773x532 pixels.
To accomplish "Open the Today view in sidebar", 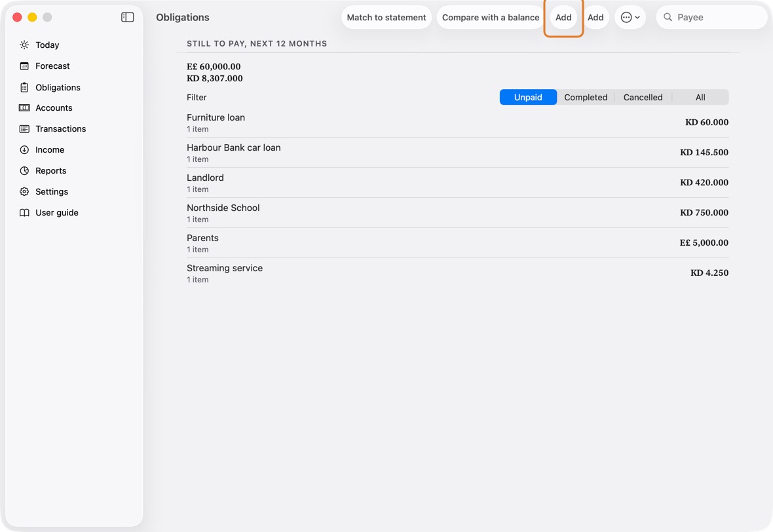I will 47,45.
